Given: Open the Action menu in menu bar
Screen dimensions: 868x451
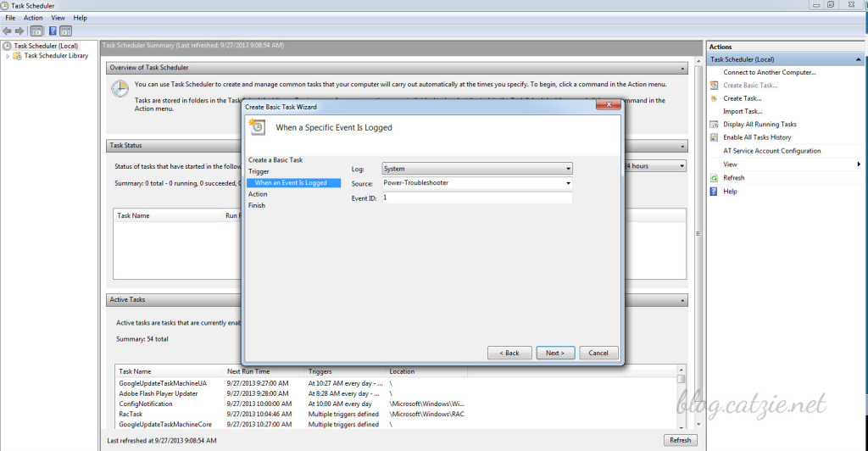Looking at the screenshot, I should pyautogui.click(x=33, y=18).
